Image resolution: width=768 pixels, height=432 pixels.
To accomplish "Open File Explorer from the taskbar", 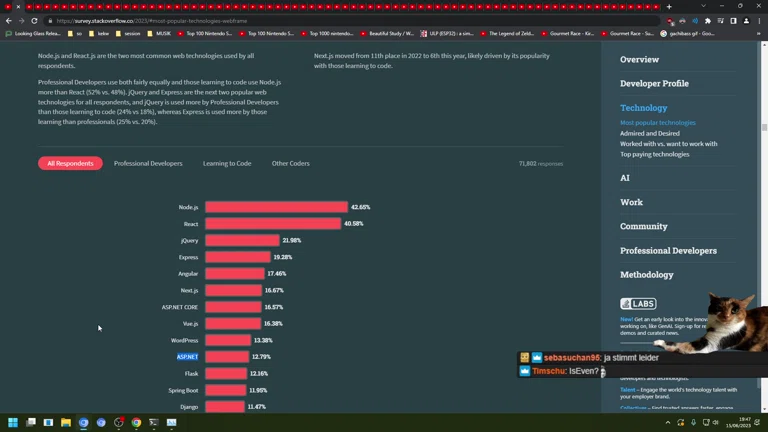I will click(66, 423).
